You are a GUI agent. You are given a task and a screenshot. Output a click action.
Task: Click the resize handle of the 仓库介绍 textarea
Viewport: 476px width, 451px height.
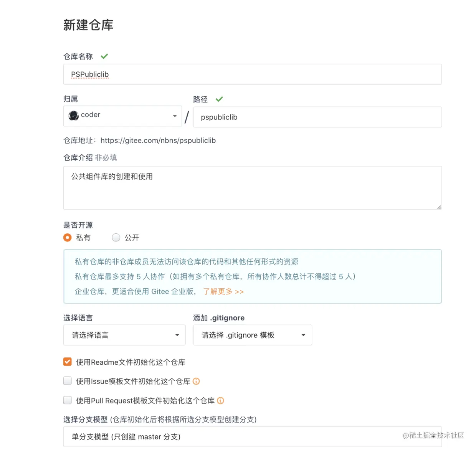click(x=439, y=207)
